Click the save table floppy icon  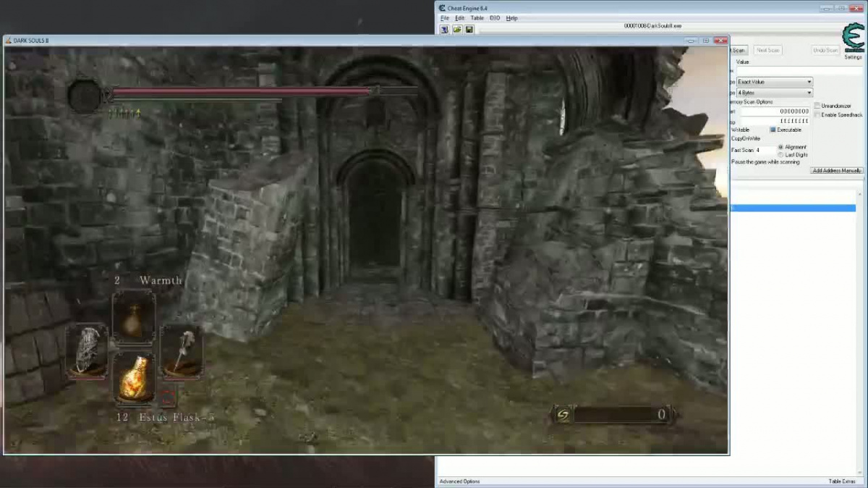coord(469,30)
